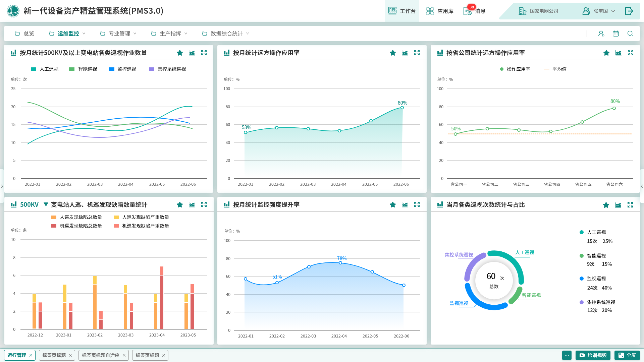This screenshot has height=362, width=644.
Task: Expand the 生产指挥 menu
Action: tap(169, 34)
